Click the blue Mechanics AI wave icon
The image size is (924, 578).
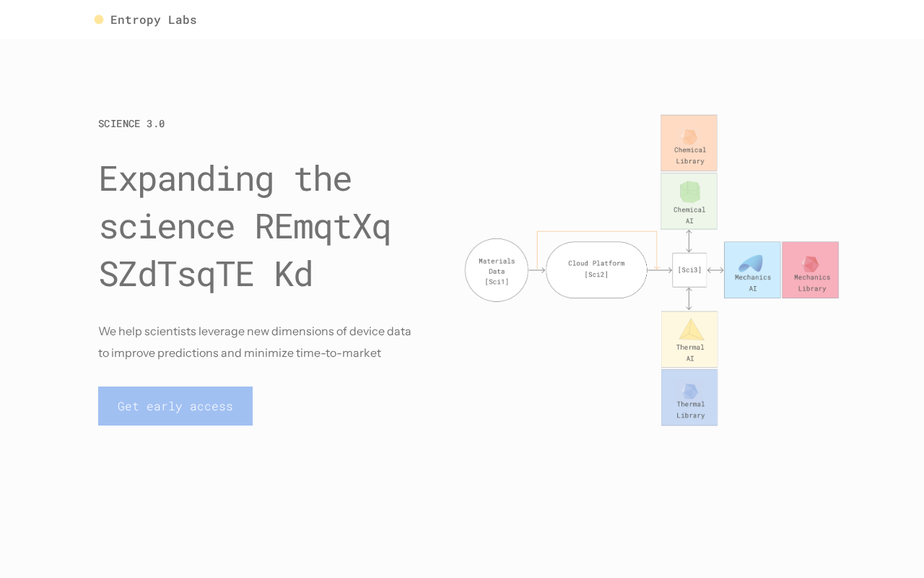[x=751, y=263]
